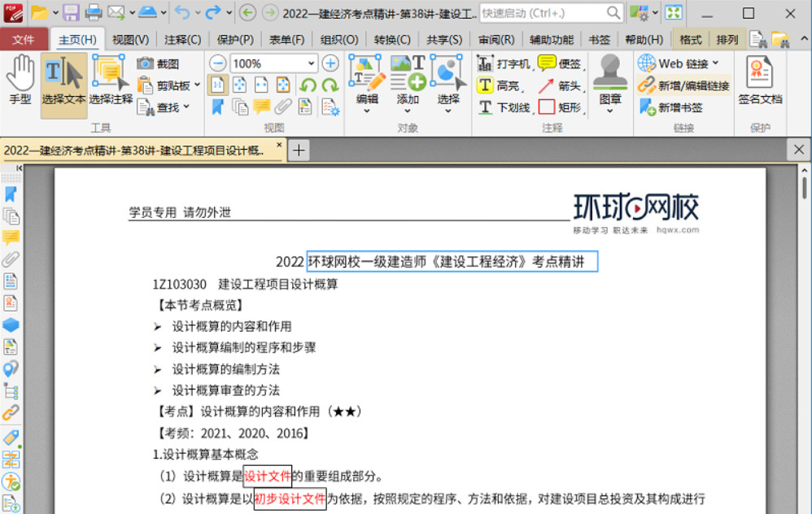
Task: Toggle comments pane from ribbon View group
Action: (261, 107)
